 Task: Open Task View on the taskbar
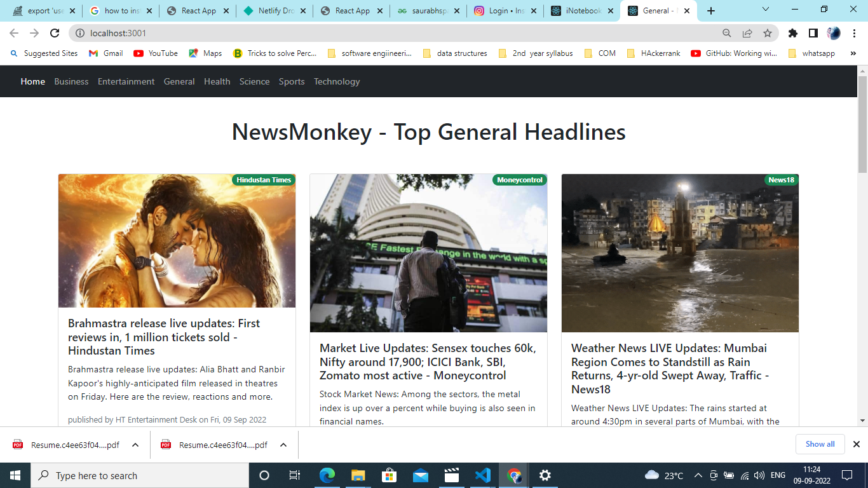295,475
